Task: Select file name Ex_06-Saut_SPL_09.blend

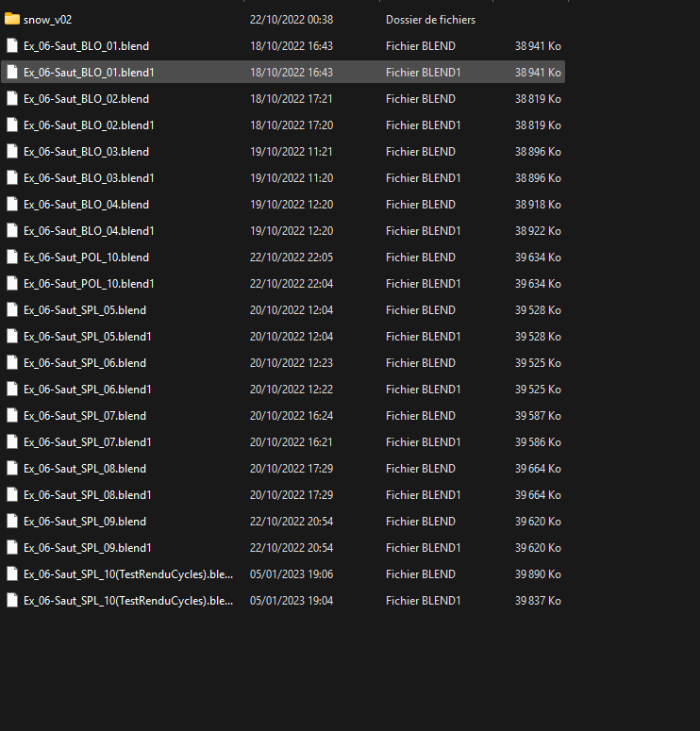Action: coord(85,522)
